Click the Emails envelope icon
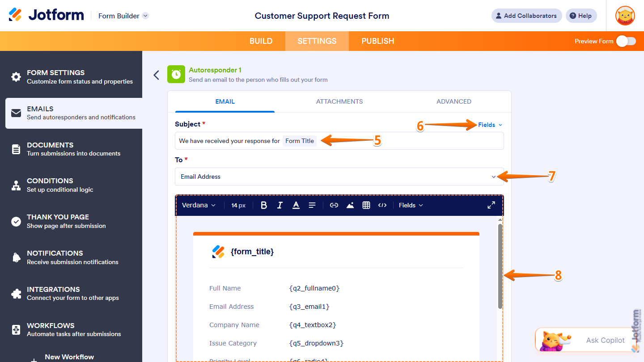 tap(16, 113)
